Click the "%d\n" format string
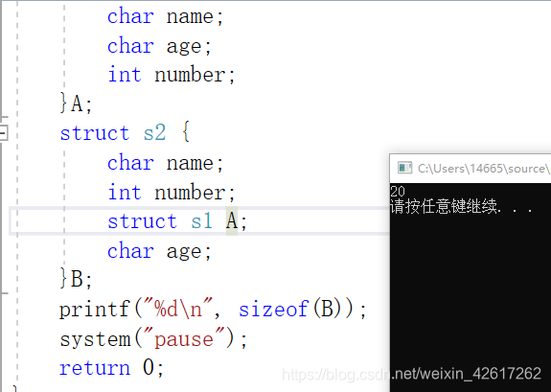 (178, 309)
